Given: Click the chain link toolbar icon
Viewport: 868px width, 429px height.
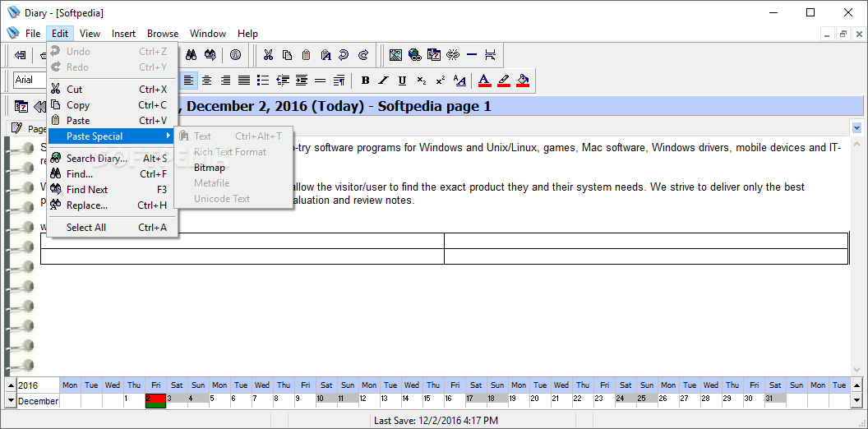Looking at the screenshot, I should (453, 55).
